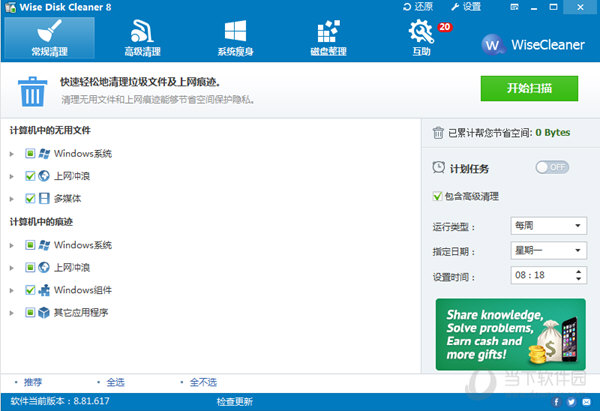Click the red 20 notification badge
This screenshot has width=600, height=411.
tap(445, 27)
